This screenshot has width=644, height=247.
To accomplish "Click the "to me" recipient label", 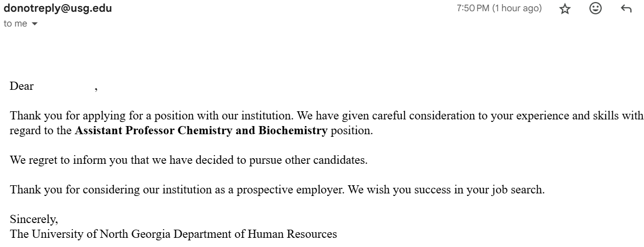I will tap(15, 24).
